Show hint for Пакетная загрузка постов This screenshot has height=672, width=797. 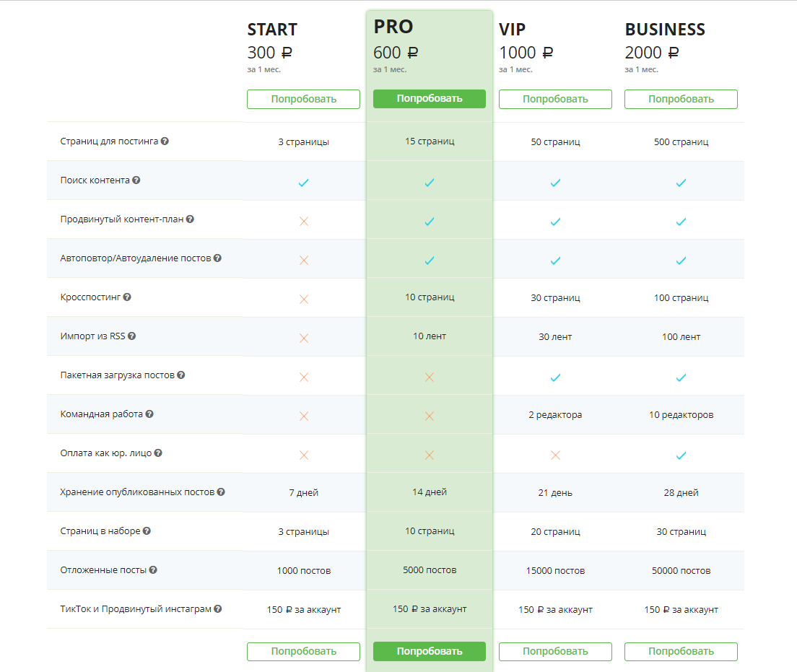point(181,375)
